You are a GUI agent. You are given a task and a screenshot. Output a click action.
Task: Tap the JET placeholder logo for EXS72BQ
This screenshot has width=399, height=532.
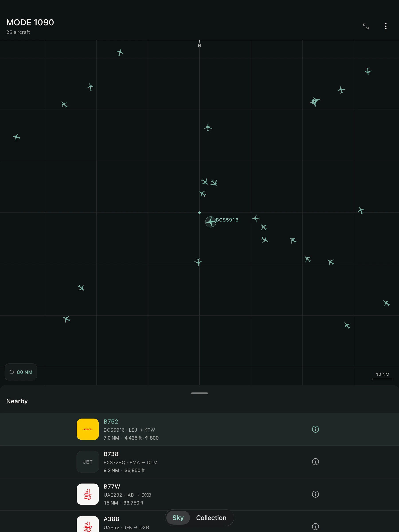88,462
